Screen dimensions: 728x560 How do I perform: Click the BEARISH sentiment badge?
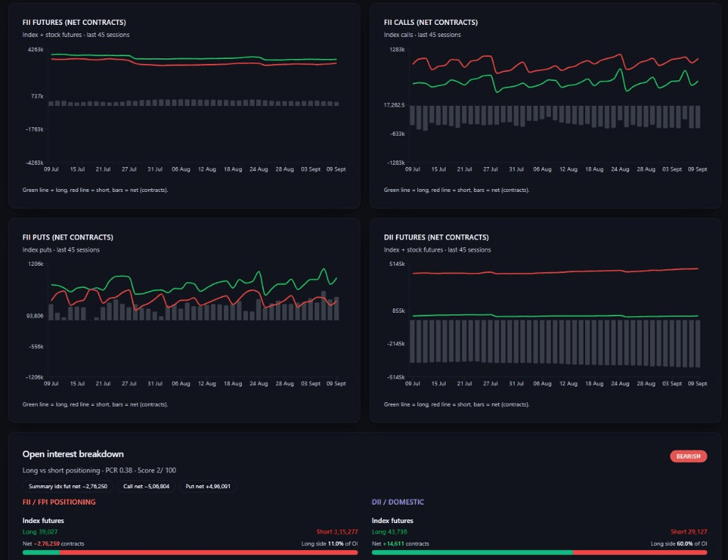pos(688,456)
